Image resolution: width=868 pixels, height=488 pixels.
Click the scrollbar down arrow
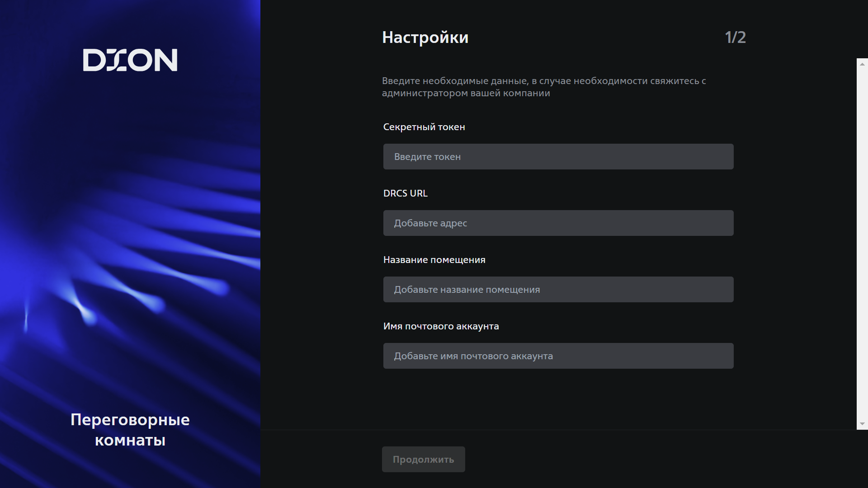click(x=862, y=424)
